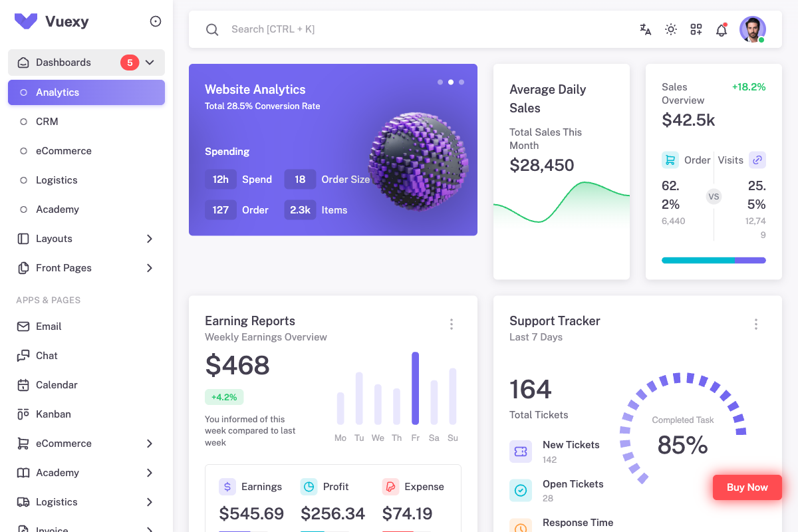Open the shortcuts grid icon in the navbar
Viewport: 798px width, 532px height.
pyautogui.click(x=696, y=29)
